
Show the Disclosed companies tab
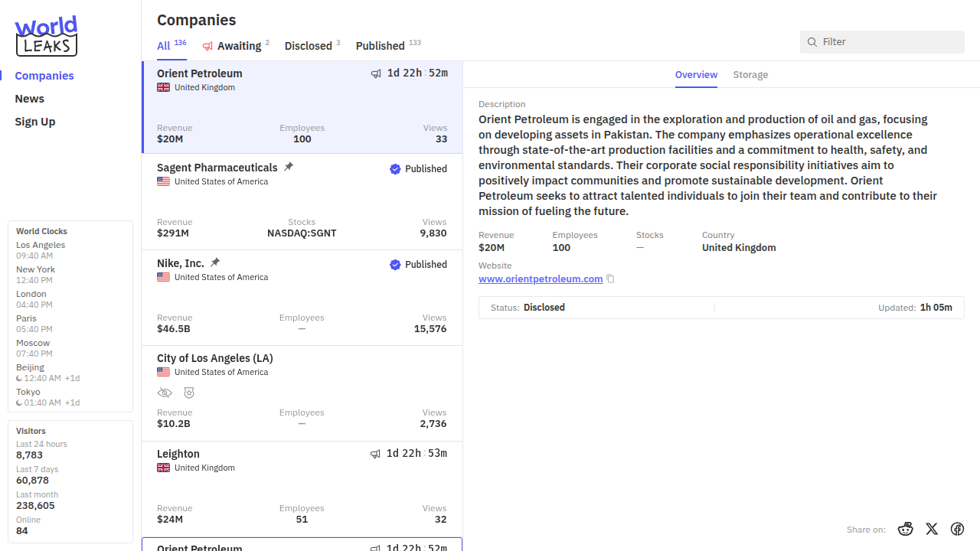[309, 46]
